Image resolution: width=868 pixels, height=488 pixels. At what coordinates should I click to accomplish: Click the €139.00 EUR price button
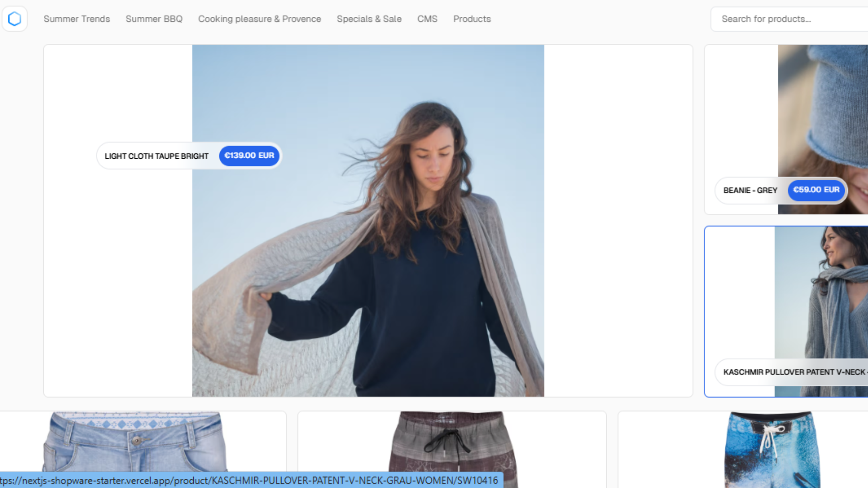(x=249, y=155)
